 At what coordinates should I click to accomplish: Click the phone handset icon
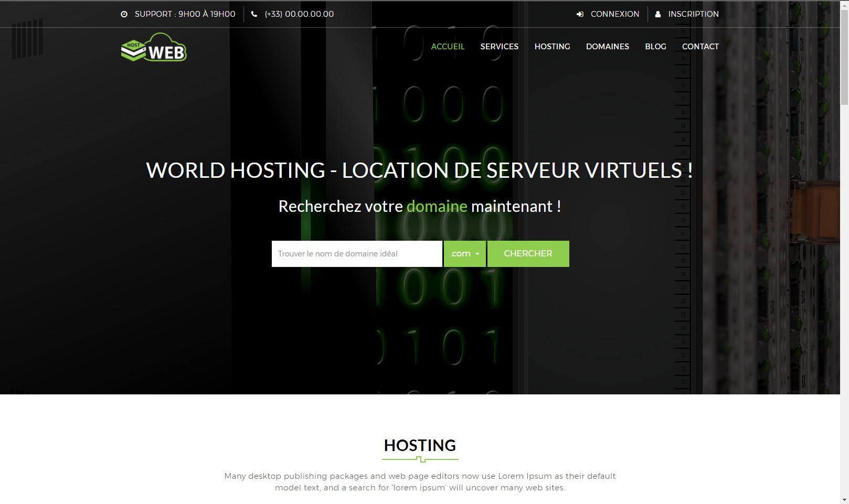pos(254,14)
